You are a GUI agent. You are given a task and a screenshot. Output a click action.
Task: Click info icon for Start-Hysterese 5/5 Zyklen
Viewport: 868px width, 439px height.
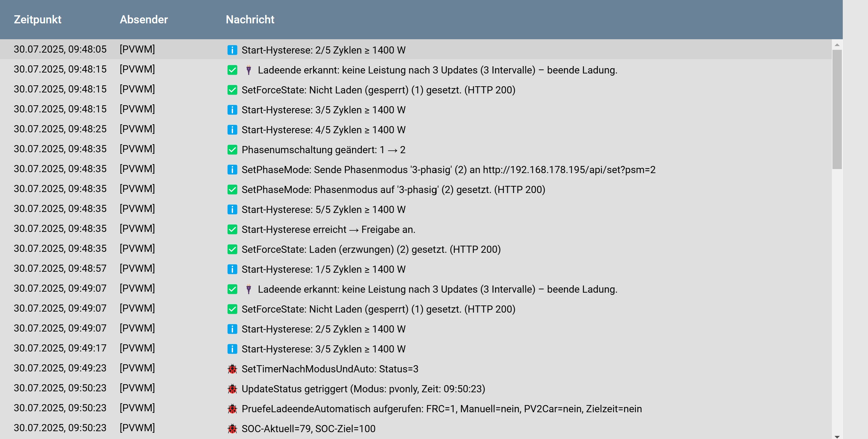coord(232,210)
